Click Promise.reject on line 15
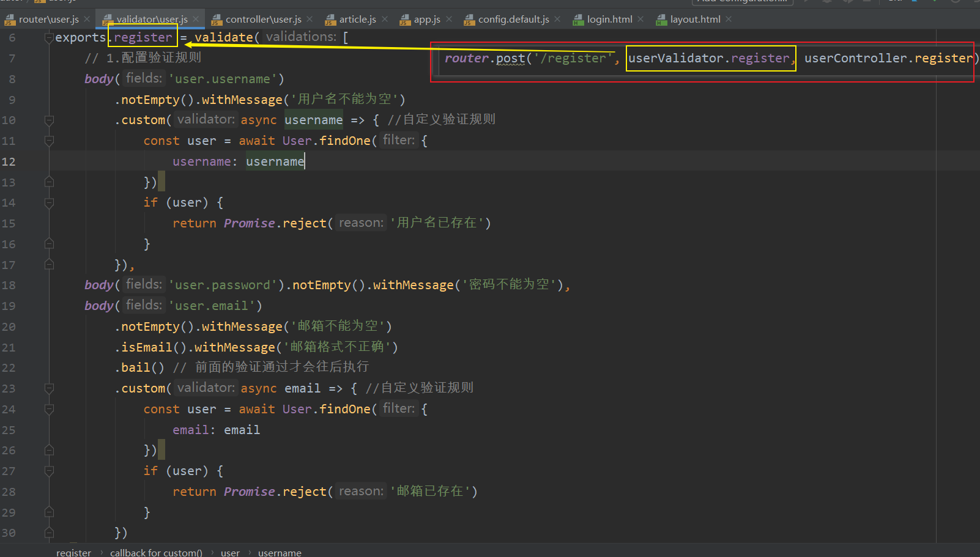The image size is (980, 557). pos(275,224)
